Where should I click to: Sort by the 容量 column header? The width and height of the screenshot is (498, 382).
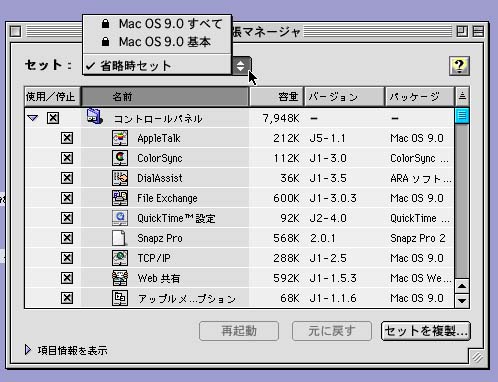[x=276, y=97]
